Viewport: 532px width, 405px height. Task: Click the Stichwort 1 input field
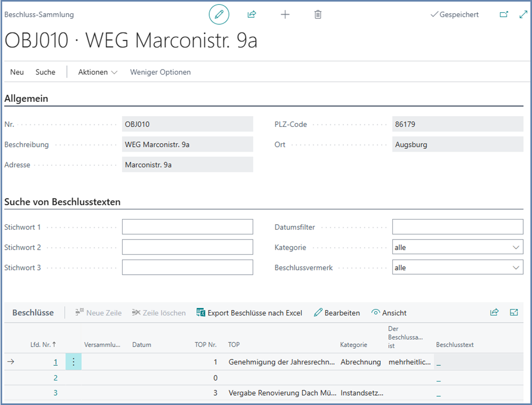pyautogui.click(x=187, y=227)
